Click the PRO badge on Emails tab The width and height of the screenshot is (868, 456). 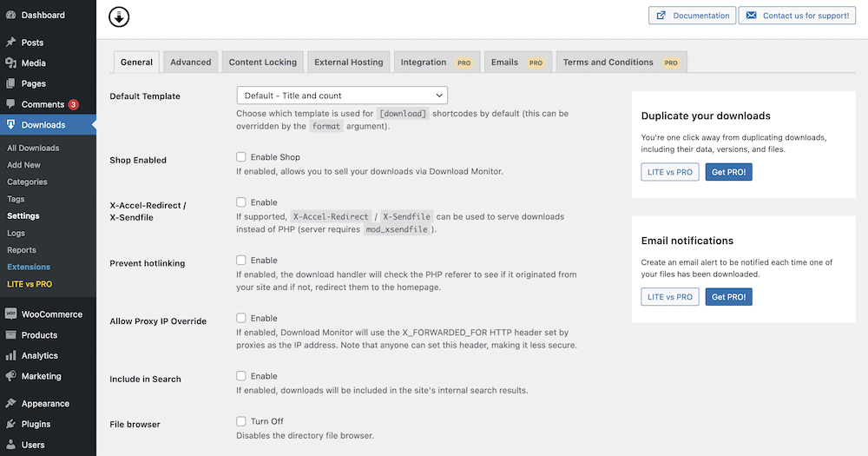(536, 63)
